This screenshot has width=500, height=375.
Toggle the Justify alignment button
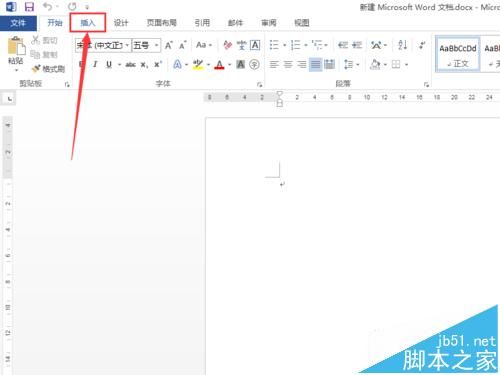point(315,64)
